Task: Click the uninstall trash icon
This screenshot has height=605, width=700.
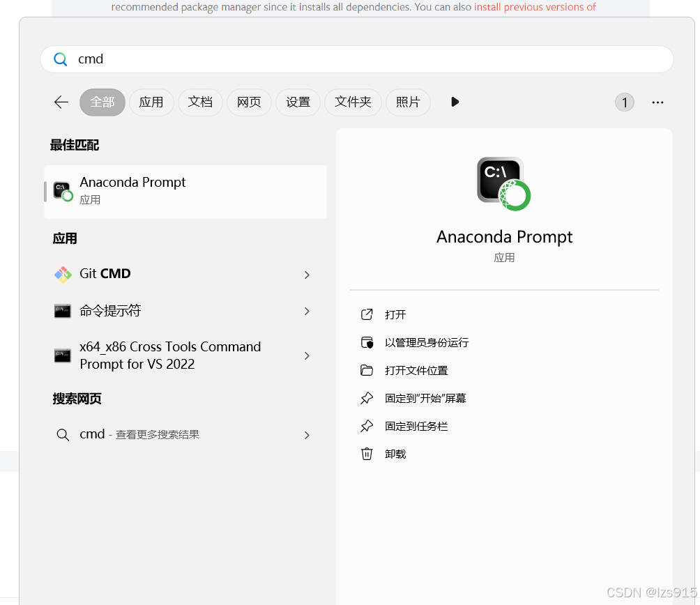Action: point(367,454)
